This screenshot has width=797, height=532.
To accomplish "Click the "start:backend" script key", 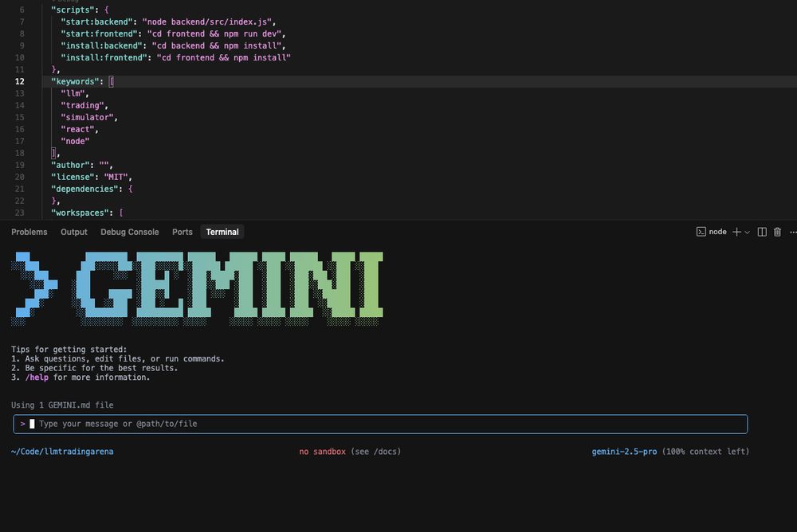I will pos(97,22).
